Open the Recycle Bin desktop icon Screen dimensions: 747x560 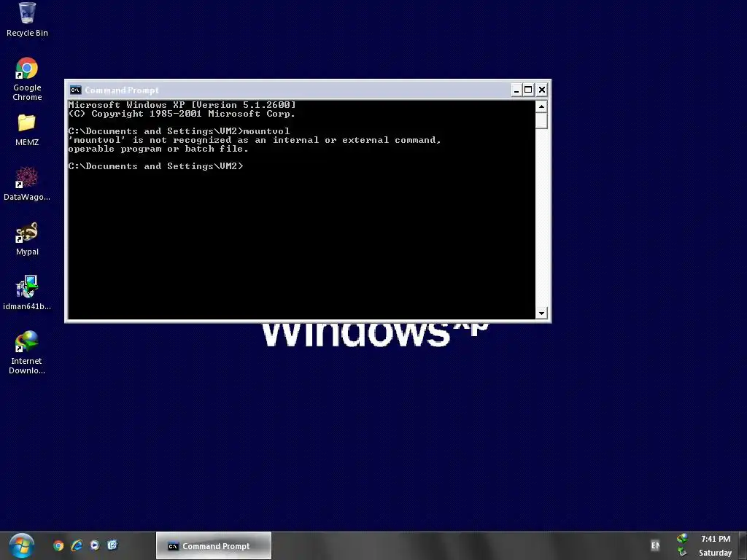tap(27, 19)
